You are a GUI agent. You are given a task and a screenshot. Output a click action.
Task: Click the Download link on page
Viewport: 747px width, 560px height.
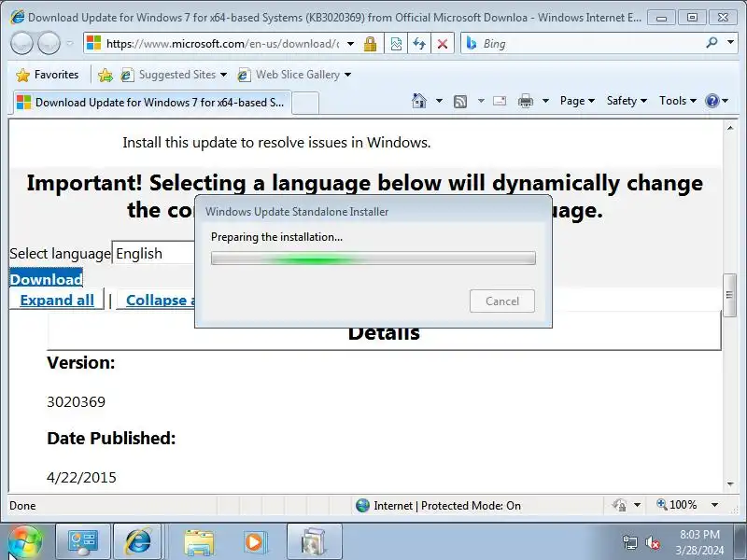pos(46,279)
